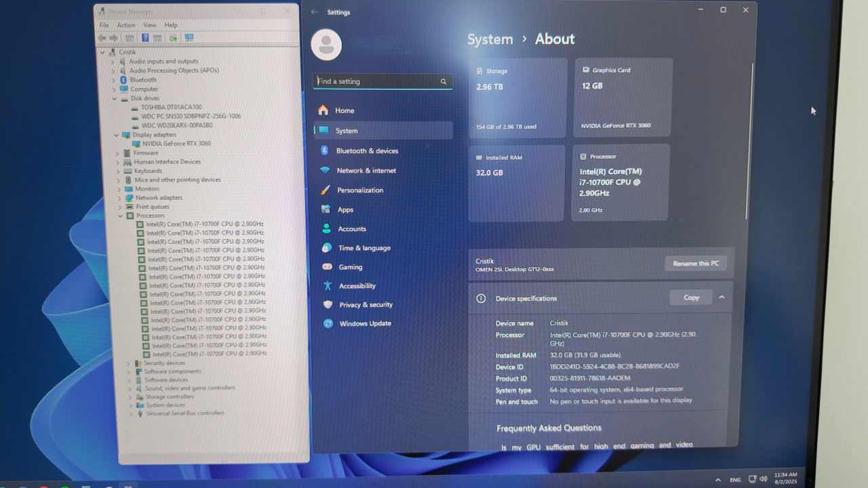Screen dimensions: 868x488
Task: Click the Find a setting search field
Action: pyautogui.click(x=382, y=81)
